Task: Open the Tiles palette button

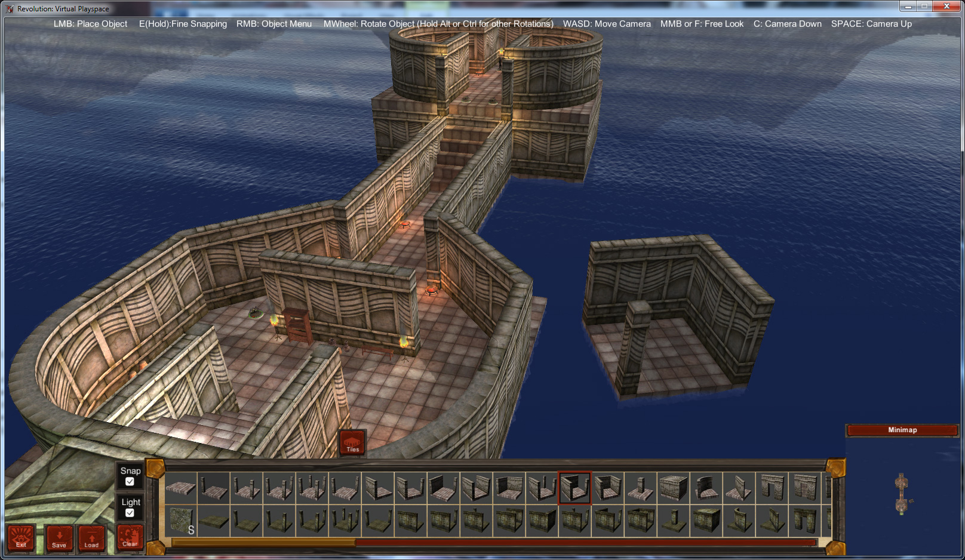Action: click(352, 442)
